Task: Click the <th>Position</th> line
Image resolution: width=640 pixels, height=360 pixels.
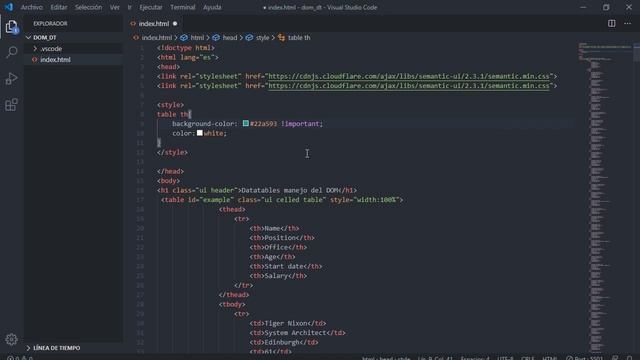Action: [282, 238]
